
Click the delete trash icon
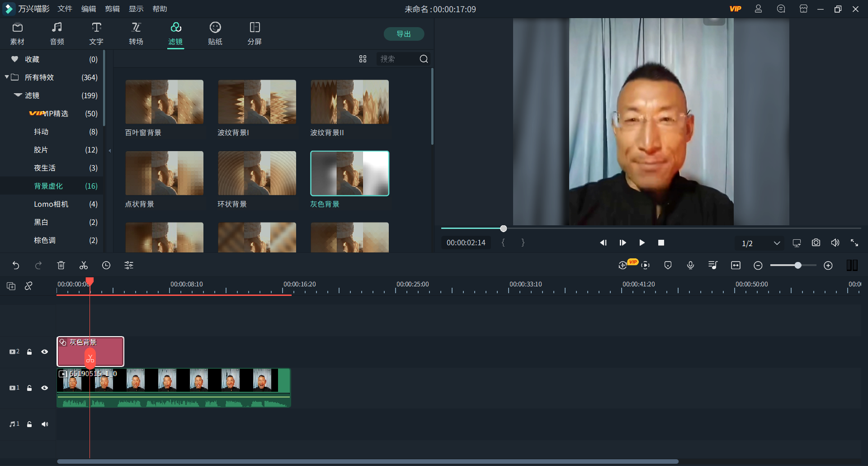[x=61, y=266]
